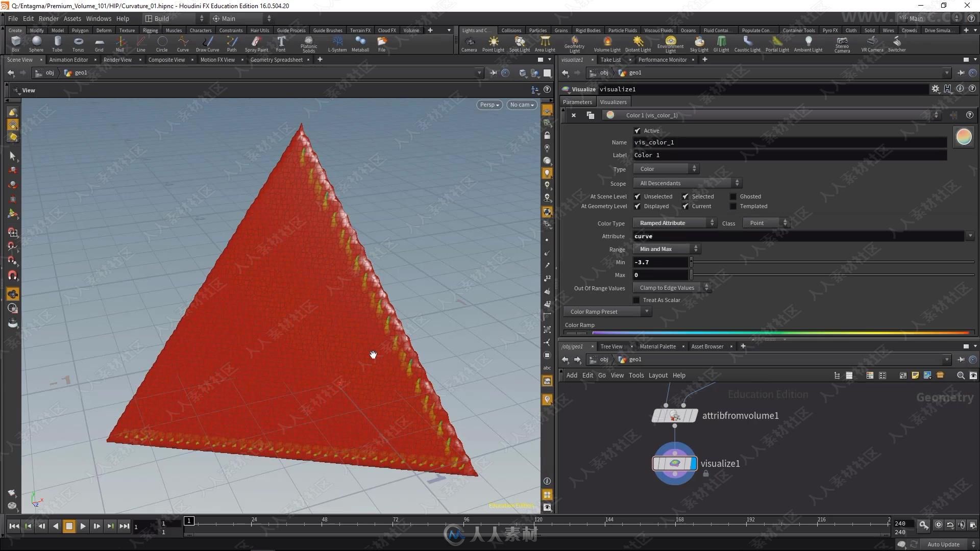Click the Name field vis_color_1
The width and height of the screenshot is (980, 551).
(790, 142)
